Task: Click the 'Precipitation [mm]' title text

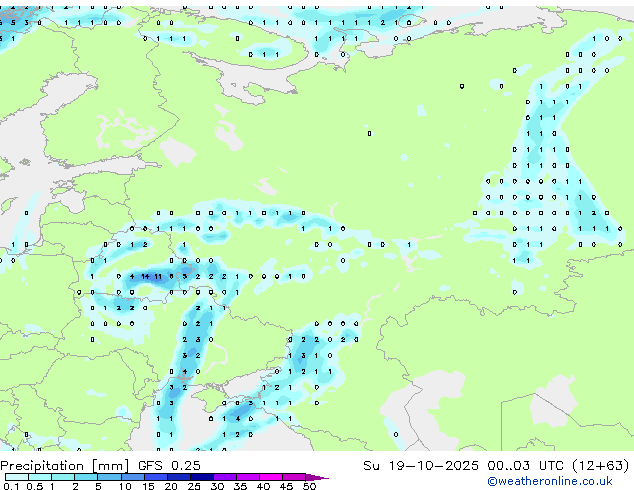Action: coord(65,466)
